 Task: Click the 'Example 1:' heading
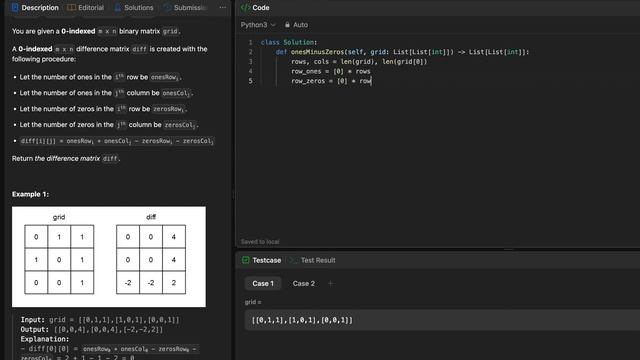pyautogui.click(x=31, y=194)
